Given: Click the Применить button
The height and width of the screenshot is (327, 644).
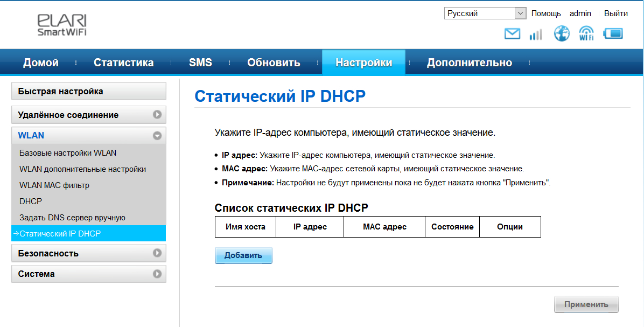Looking at the screenshot, I should [586, 304].
